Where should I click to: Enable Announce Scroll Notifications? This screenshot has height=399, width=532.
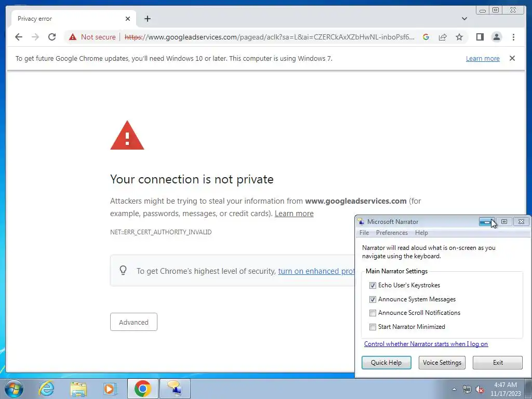point(373,313)
